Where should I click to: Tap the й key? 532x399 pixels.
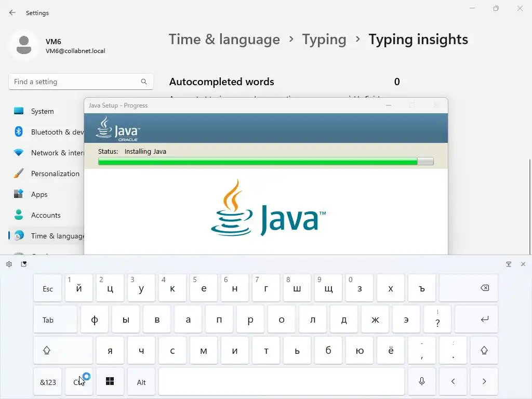click(79, 288)
